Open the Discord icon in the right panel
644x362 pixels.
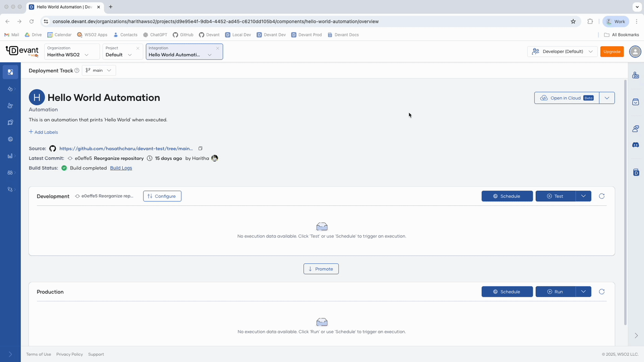[636, 145]
